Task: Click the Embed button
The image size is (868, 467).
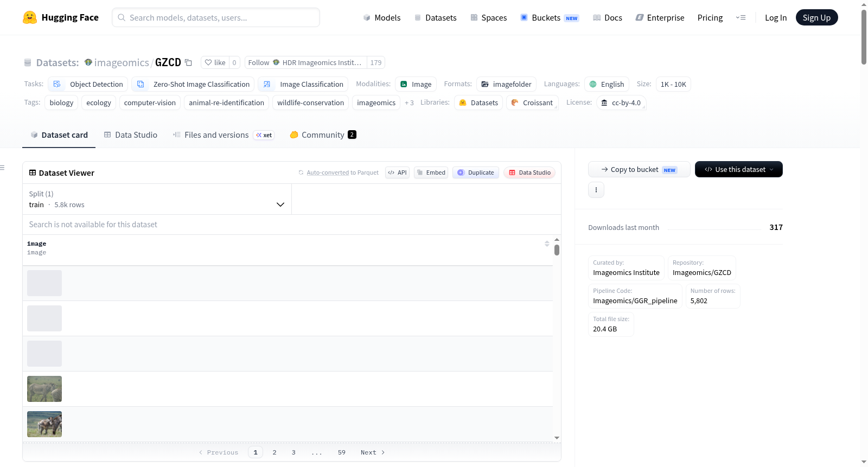Action: click(x=431, y=172)
